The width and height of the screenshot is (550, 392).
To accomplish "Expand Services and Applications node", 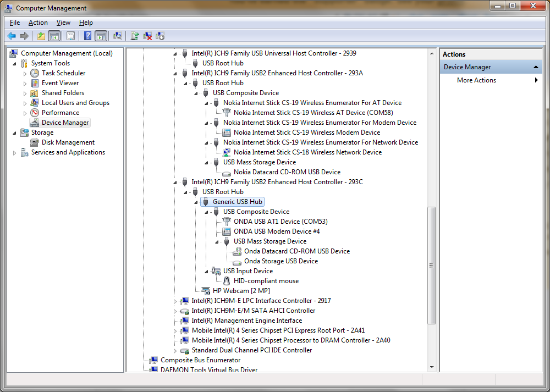I will click(x=14, y=152).
